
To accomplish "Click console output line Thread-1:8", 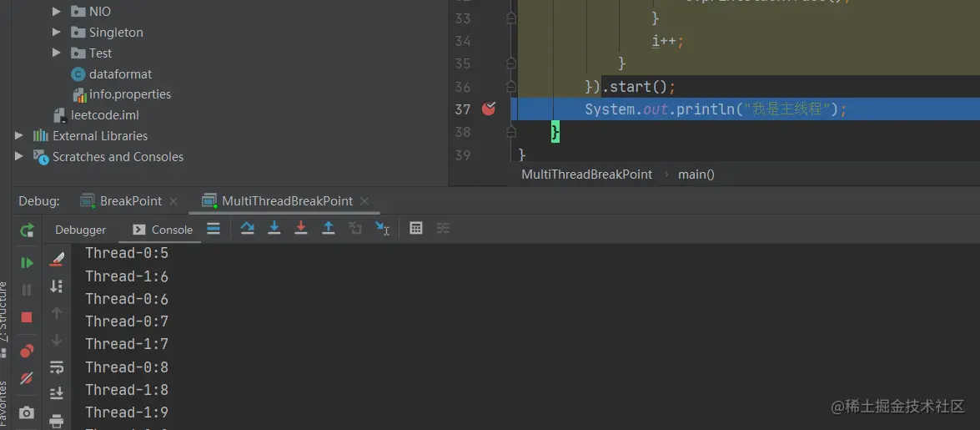I will (x=127, y=389).
